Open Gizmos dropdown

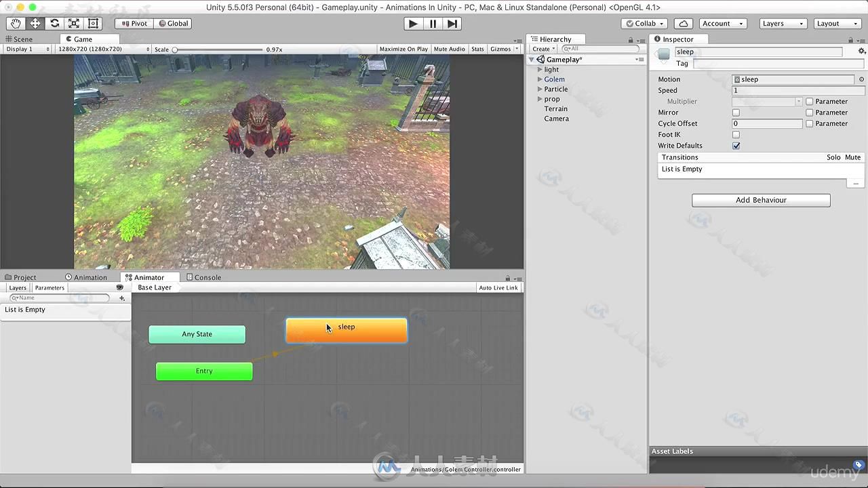(x=505, y=49)
